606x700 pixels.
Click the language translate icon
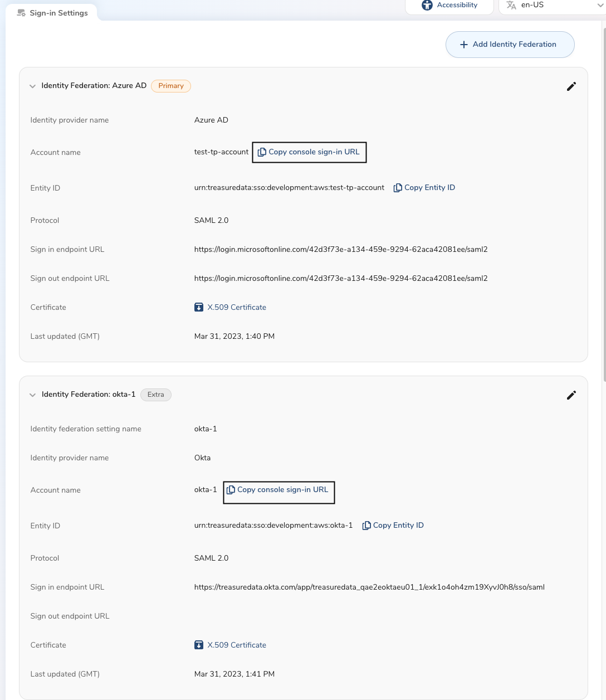[x=511, y=5]
